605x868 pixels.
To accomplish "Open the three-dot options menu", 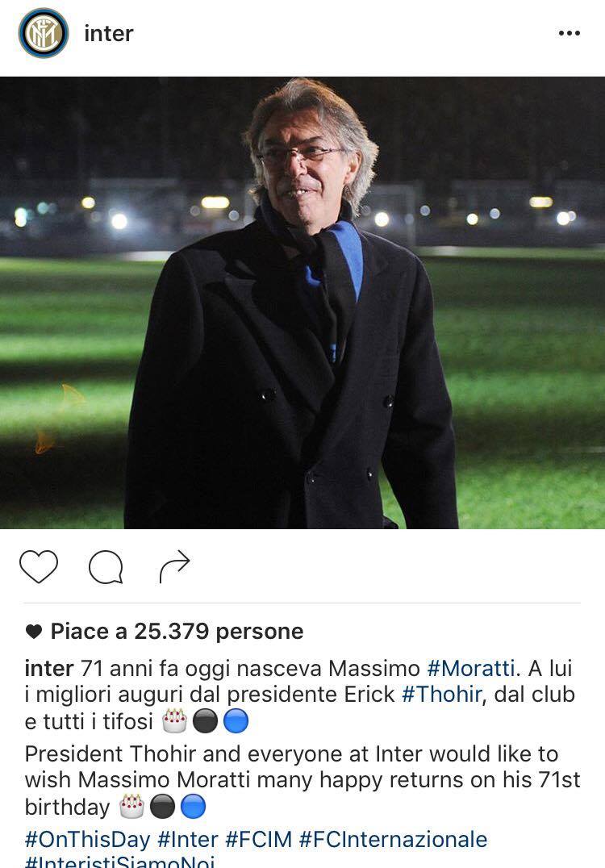I will coord(569,33).
